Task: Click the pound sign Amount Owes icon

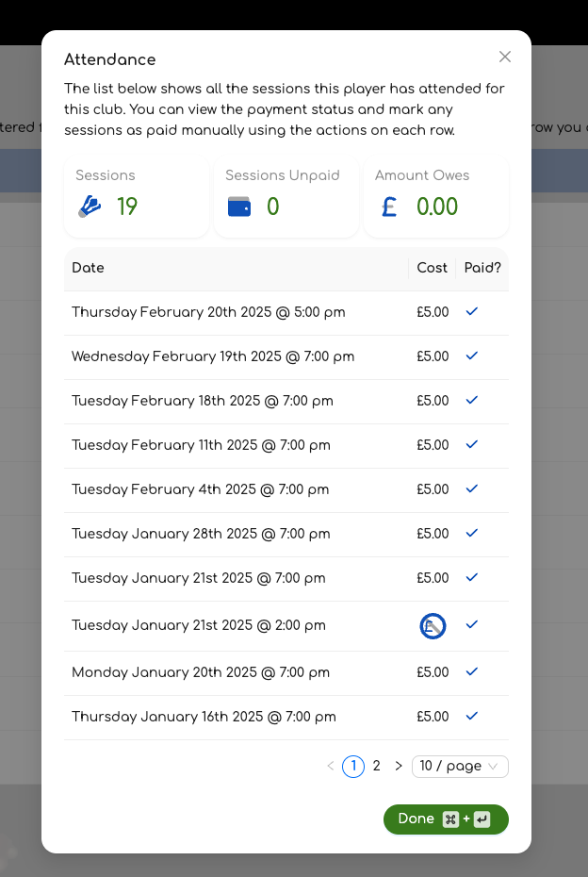Action: pos(389,207)
